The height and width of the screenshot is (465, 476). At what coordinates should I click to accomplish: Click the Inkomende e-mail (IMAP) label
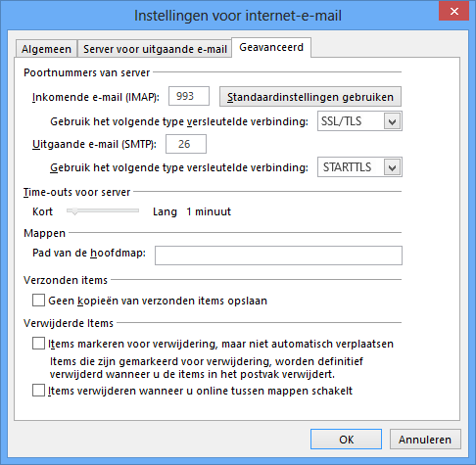coord(96,97)
